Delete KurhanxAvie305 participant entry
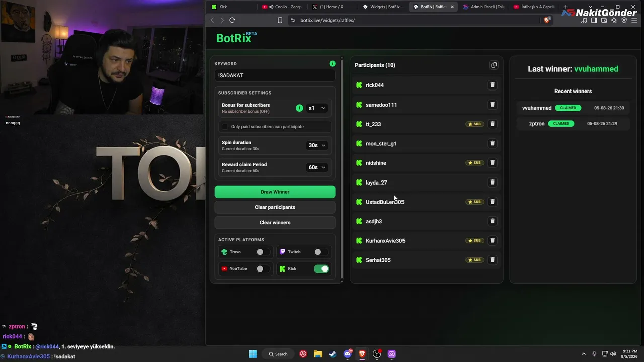 (493, 240)
